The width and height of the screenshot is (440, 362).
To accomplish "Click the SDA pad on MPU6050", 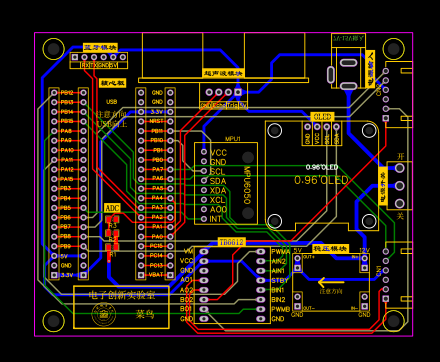I will [204, 181].
